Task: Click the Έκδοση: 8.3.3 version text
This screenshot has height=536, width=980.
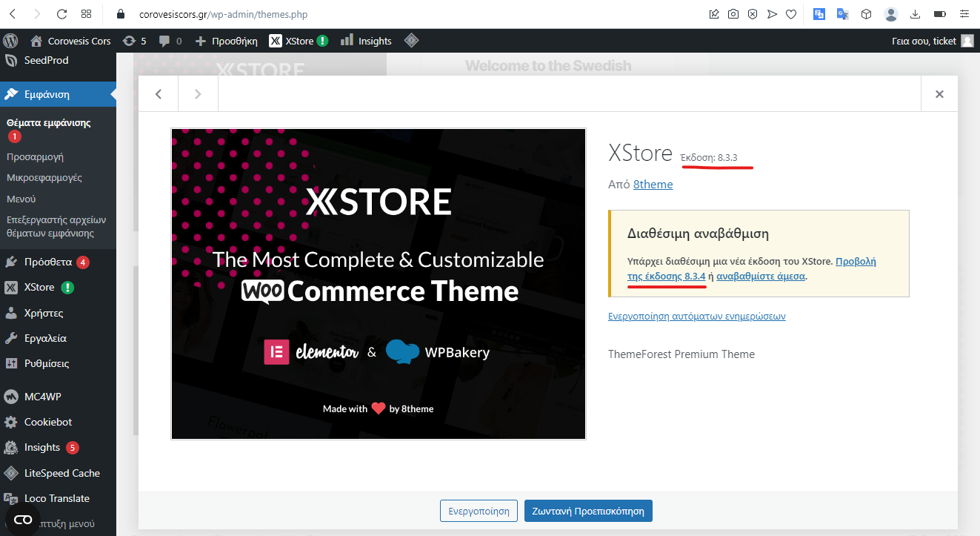Action: coord(710,157)
